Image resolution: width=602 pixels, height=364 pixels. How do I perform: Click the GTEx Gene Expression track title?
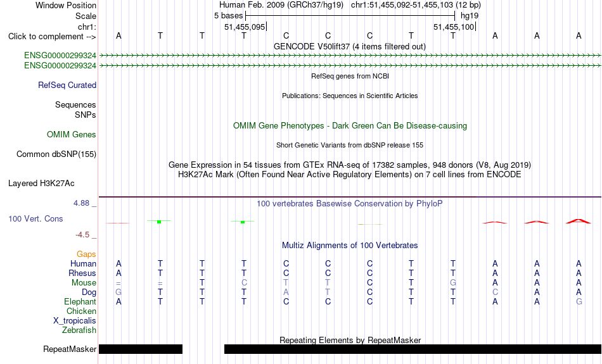pos(350,165)
